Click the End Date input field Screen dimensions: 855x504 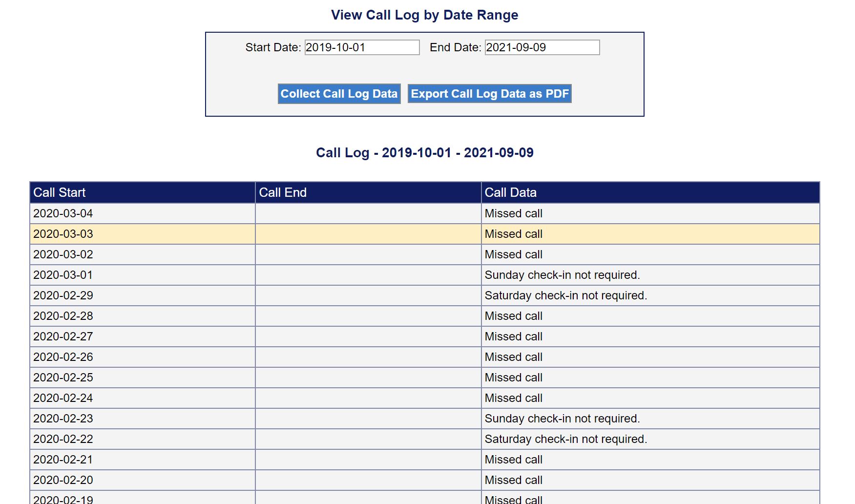[542, 47]
